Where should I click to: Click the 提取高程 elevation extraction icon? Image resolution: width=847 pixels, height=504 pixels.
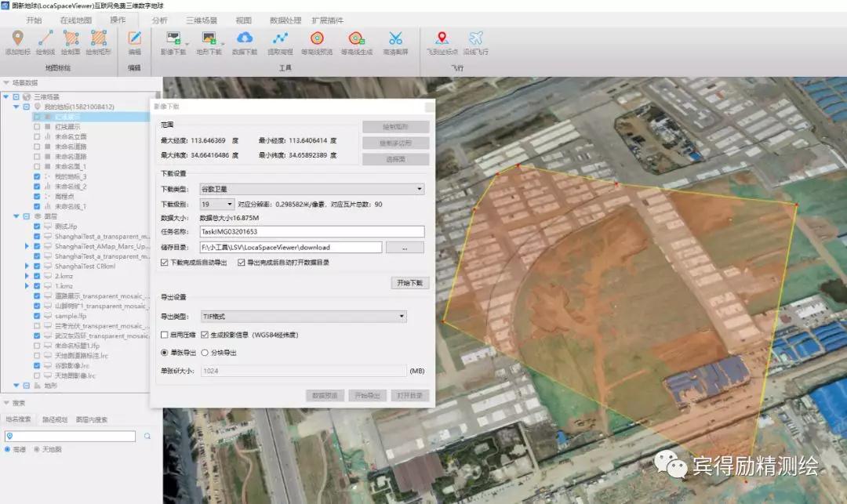tap(280, 38)
